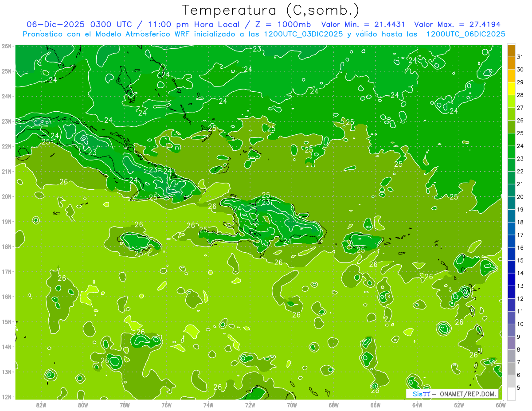Click the '1200UTC_06DIC2025' valid-until time text
Viewport: 532px width, 411px height.
point(465,34)
